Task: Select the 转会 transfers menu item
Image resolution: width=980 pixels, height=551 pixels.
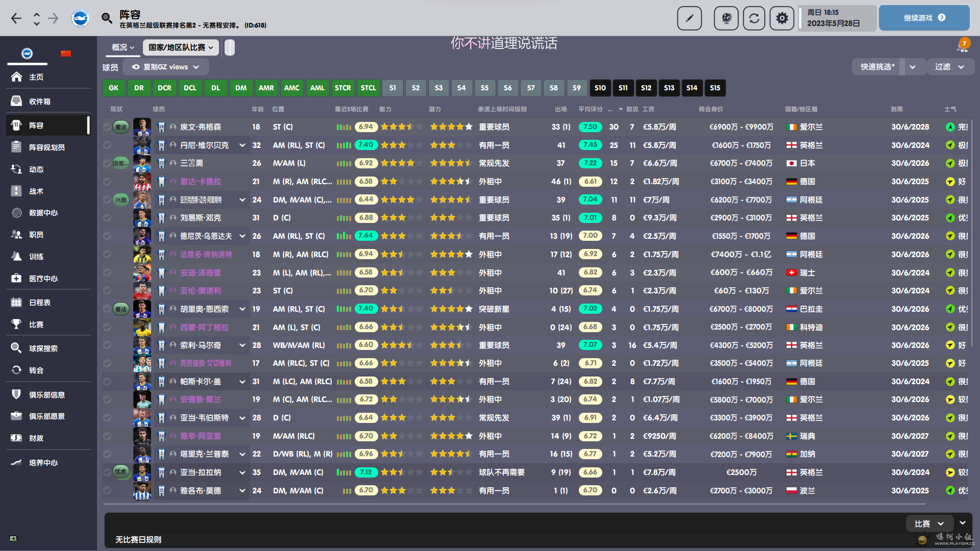Action: tap(36, 370)
